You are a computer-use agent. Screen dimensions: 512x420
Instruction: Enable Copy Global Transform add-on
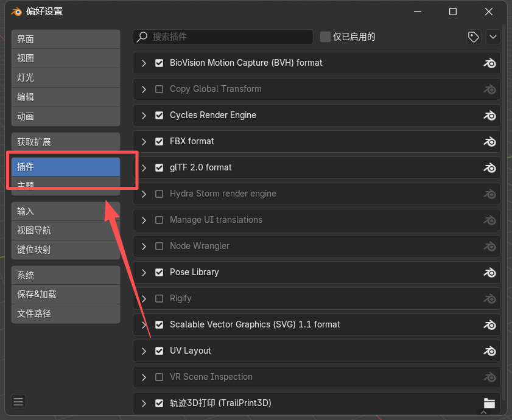click(x=159, y=89)
